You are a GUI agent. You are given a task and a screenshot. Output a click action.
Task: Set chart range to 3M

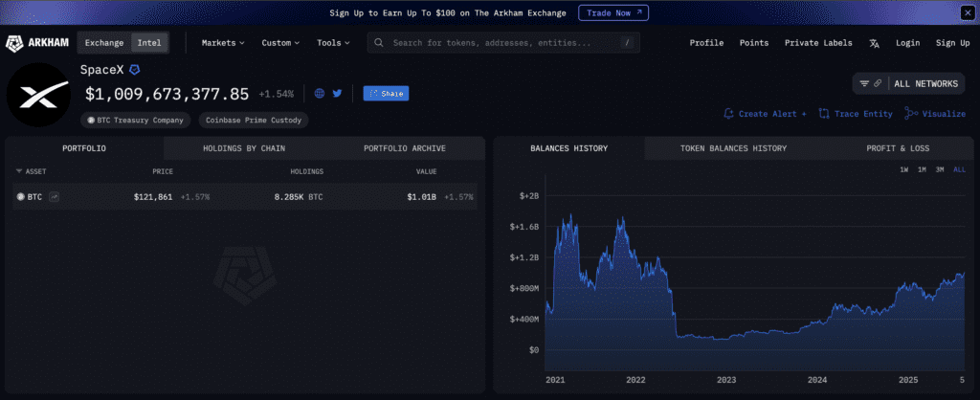[940, 169]
